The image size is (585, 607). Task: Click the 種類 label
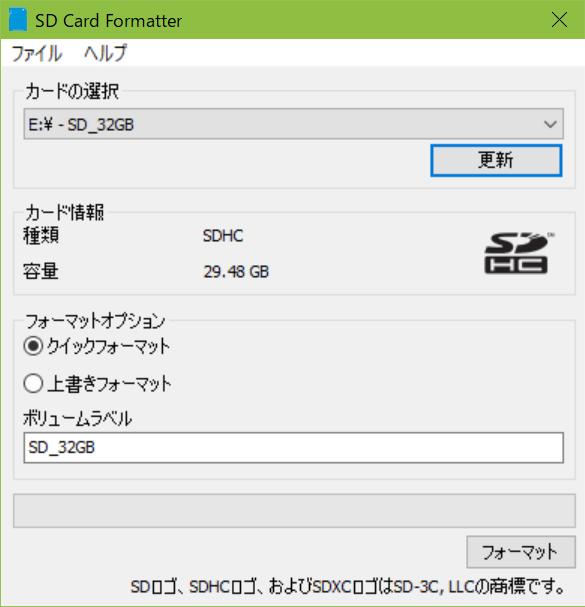(41, 235)
